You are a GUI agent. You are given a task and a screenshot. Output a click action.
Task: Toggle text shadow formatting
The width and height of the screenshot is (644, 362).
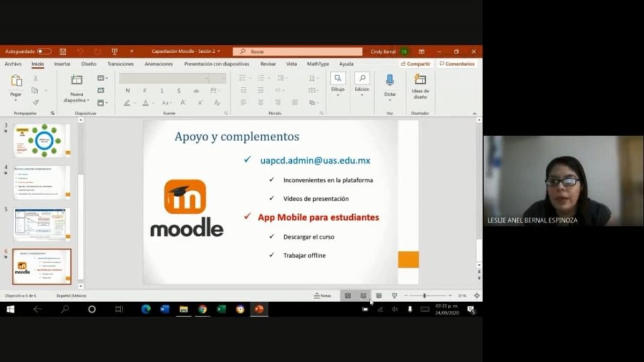click(179, 91)
